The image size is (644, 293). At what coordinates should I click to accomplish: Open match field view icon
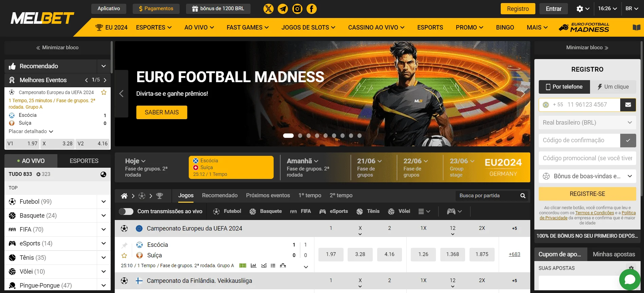243,265
